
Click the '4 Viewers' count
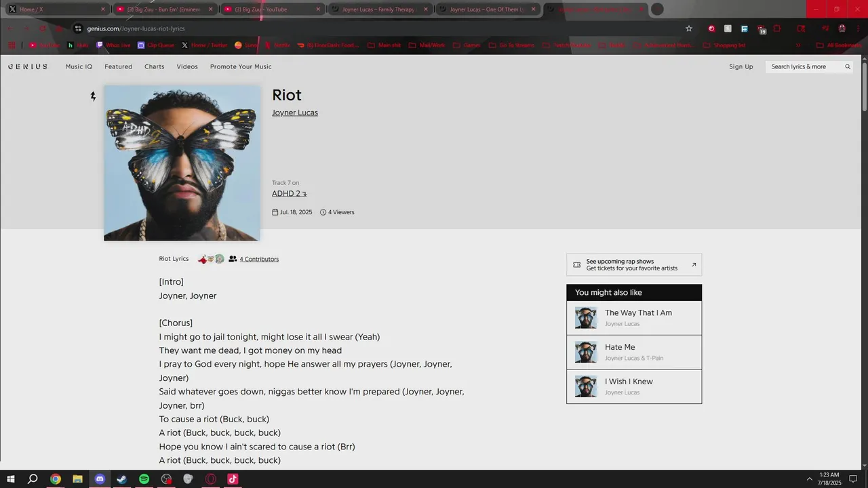point(337,212)
